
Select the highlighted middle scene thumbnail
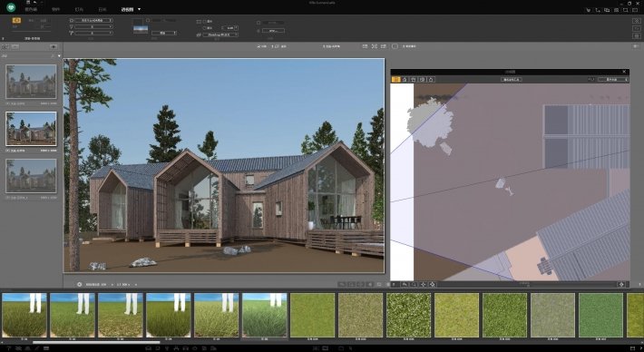tap(31, 129)
